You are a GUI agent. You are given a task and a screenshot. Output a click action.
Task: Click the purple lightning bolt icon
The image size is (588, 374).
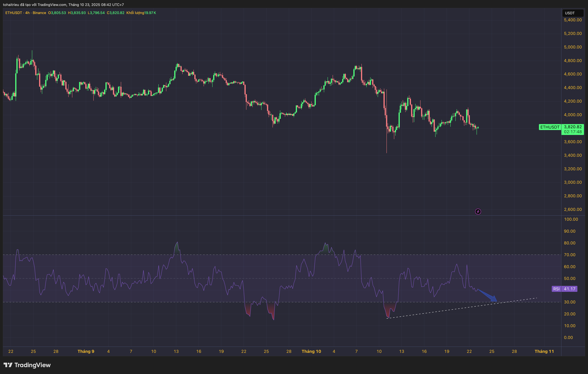[x=478, y=211]
